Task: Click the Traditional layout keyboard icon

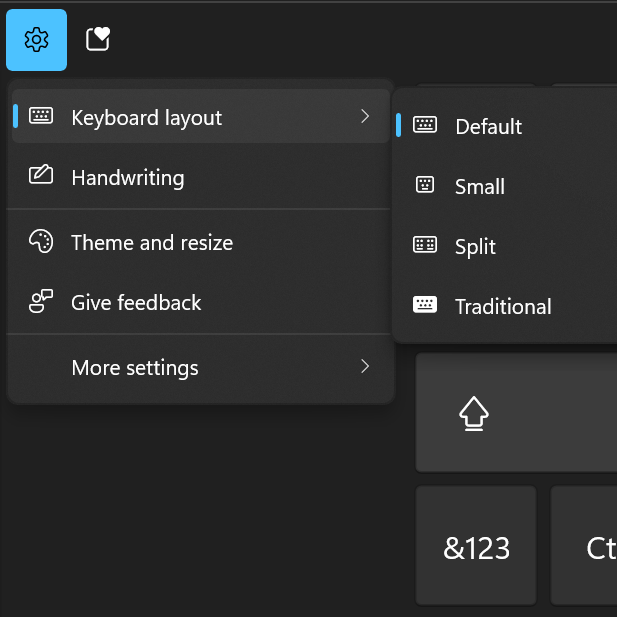Action: 425,305
